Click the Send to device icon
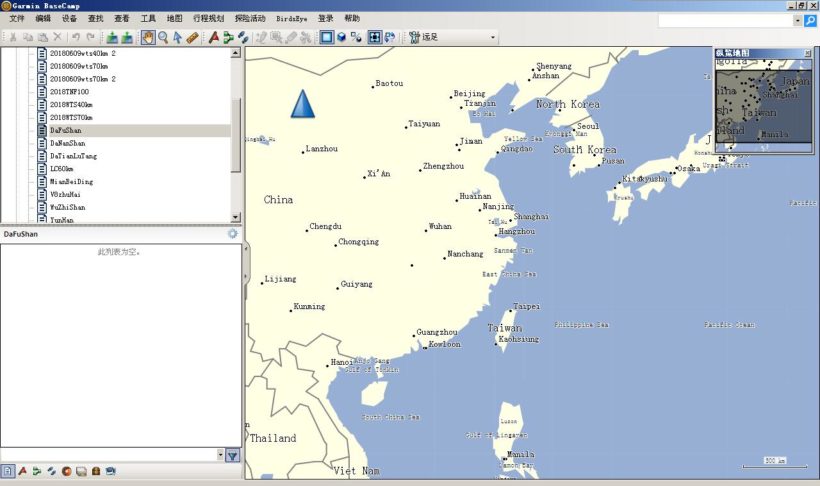 point(112,37)
